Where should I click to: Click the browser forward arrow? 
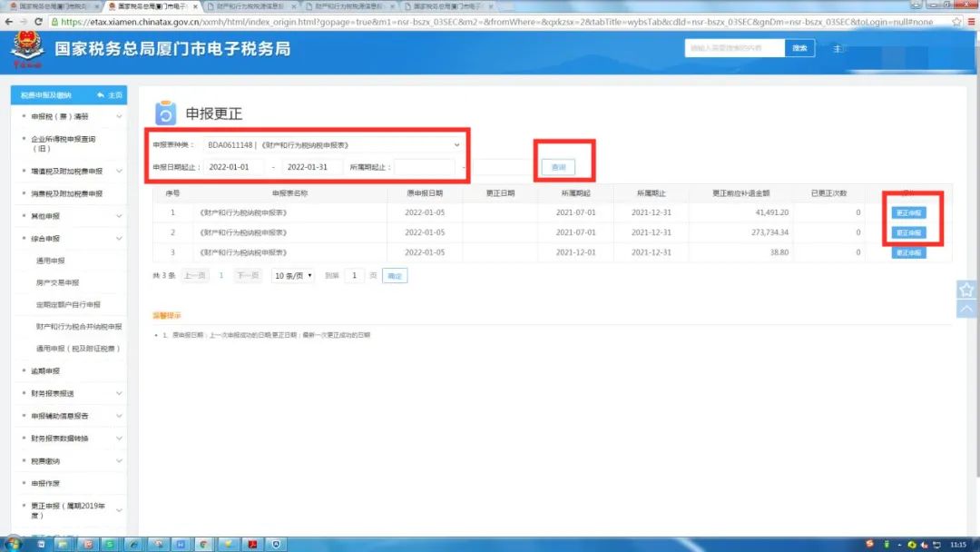24,21
